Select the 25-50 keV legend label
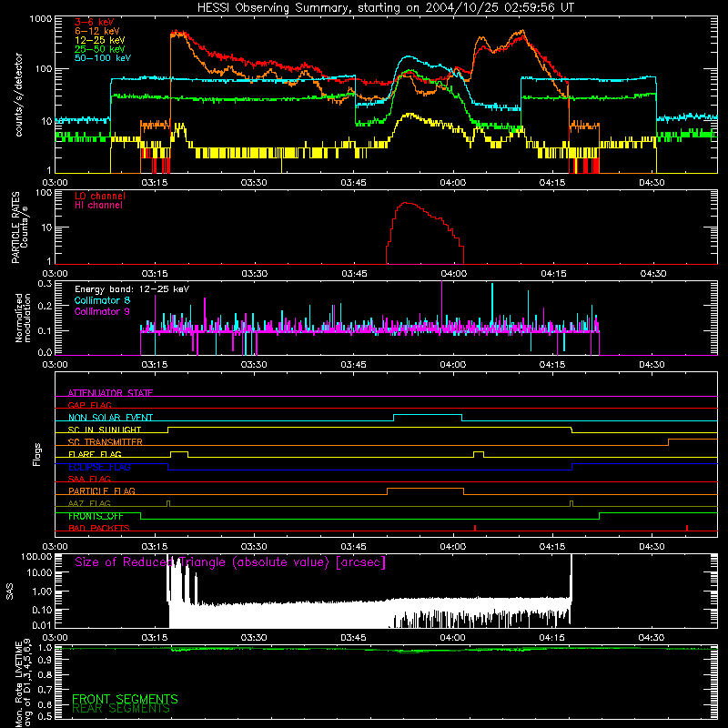This screenshot has height=728, width=728. (100, 49)
